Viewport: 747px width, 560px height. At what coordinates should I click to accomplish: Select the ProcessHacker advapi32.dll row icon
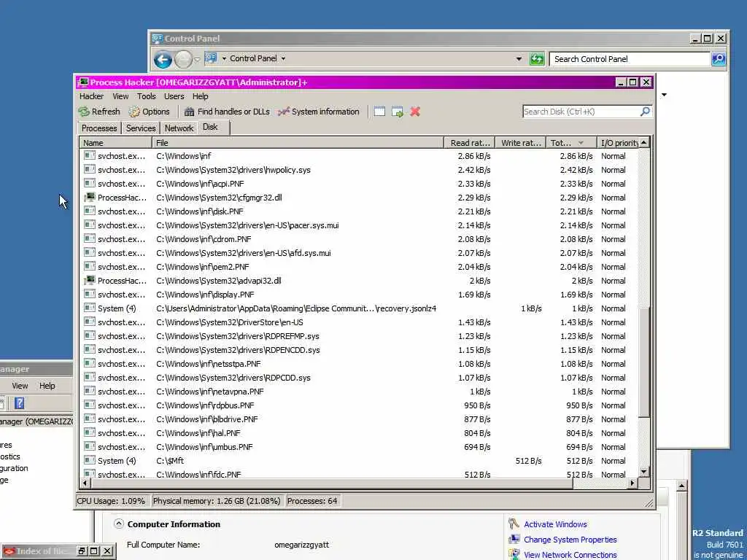[89, 281]
